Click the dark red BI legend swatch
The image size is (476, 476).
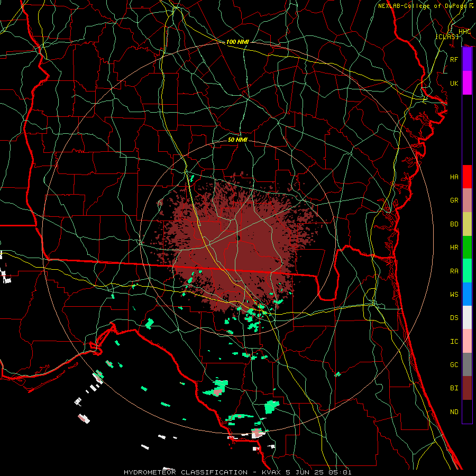tap(467, 388)
